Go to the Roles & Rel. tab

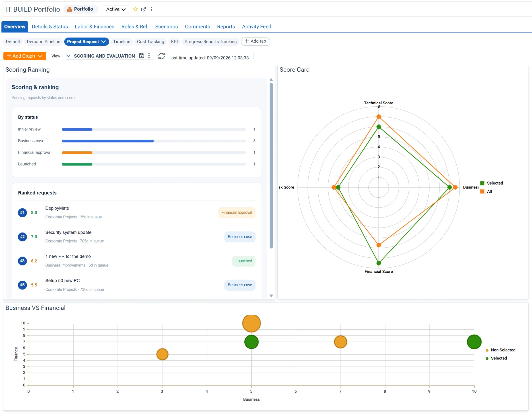coord(135,27)
